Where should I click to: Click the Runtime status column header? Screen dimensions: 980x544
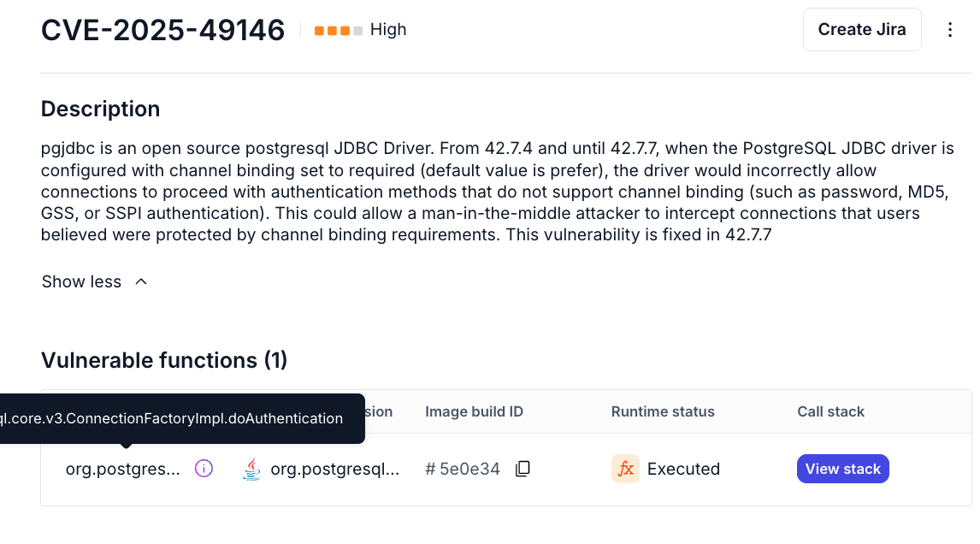click(663, 411)
